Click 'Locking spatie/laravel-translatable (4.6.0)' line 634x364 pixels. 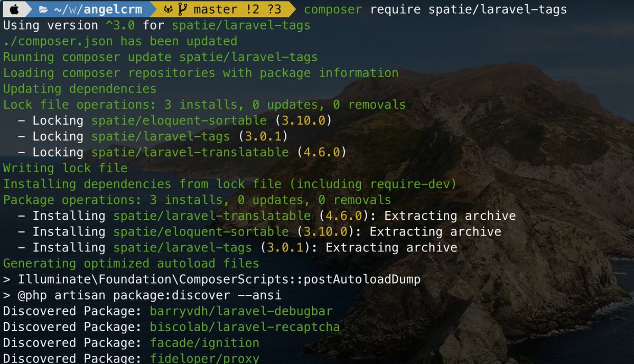182,152
